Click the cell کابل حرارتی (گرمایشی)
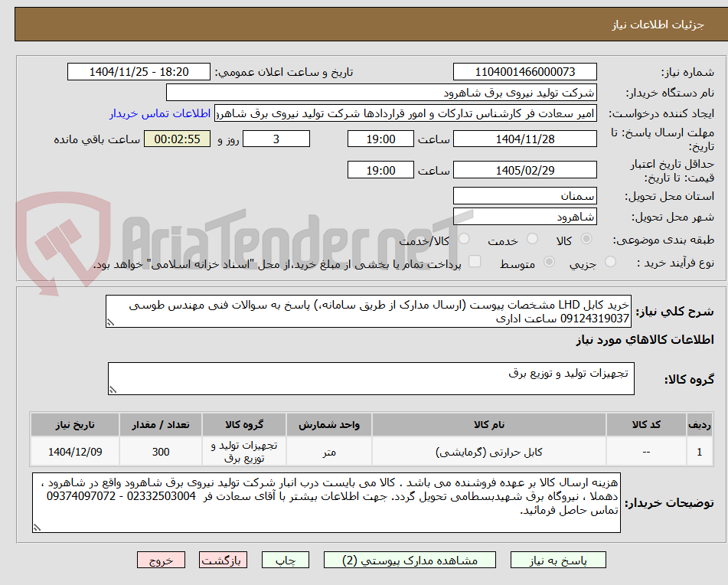Image resolution: width=728 pixels, height=585 pixels. coord(489,452)
